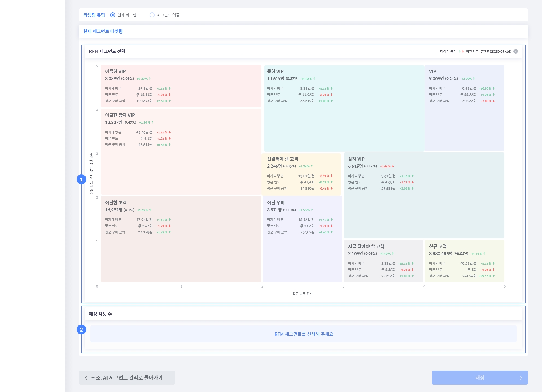Click the right chevron on 저장 button
The width and height of the screenshot is (542, 392).
521,378
